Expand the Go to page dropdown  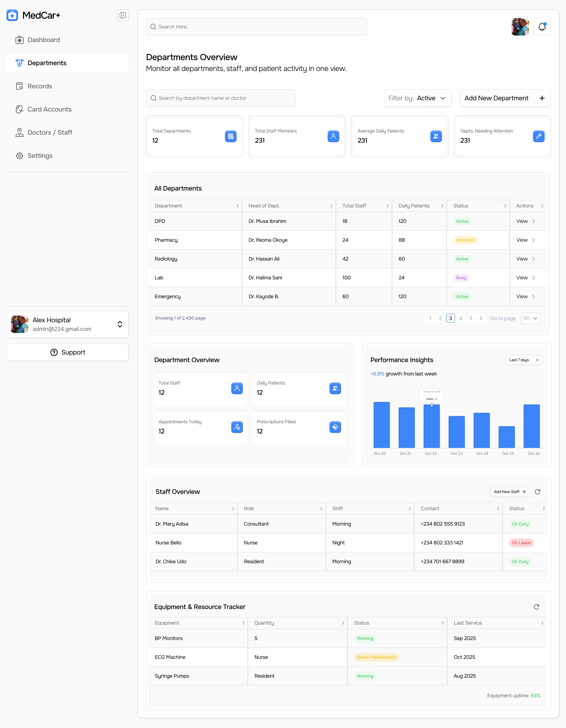pos(530,318)
